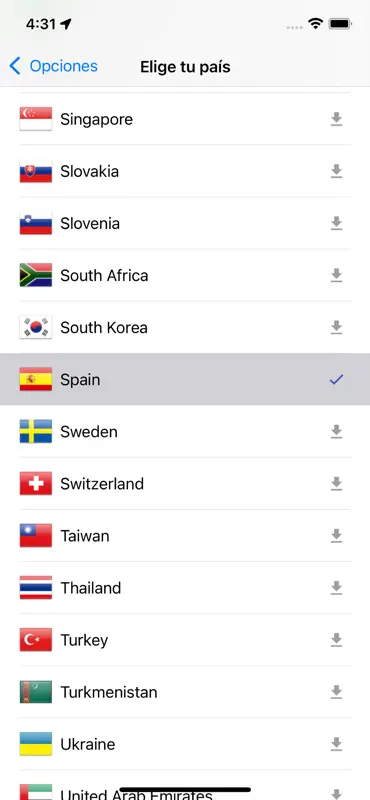This screenshot has width=370, height=800.
Task: Tap the blue back chevron
Action: (15, 66)
